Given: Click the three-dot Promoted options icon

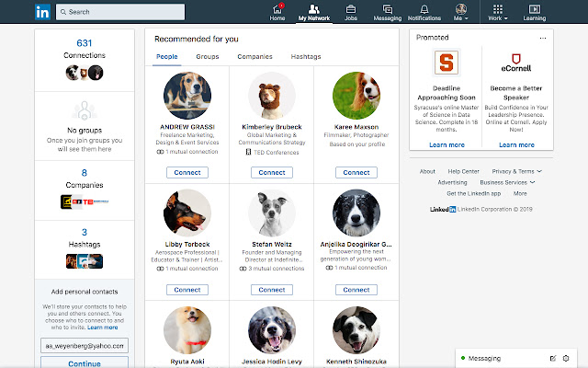Looking at the screenshot, I should 543,38.
